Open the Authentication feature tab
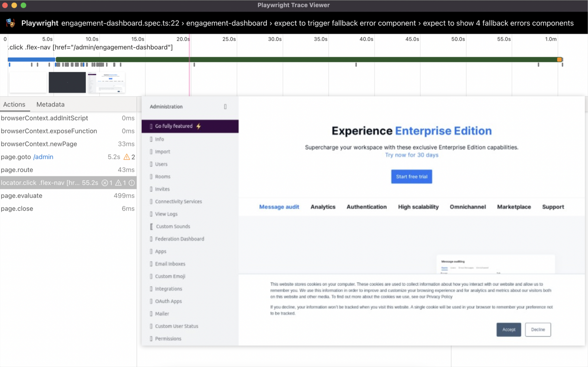The height and width of the screenshot is (367, 588). pos(367,207)
